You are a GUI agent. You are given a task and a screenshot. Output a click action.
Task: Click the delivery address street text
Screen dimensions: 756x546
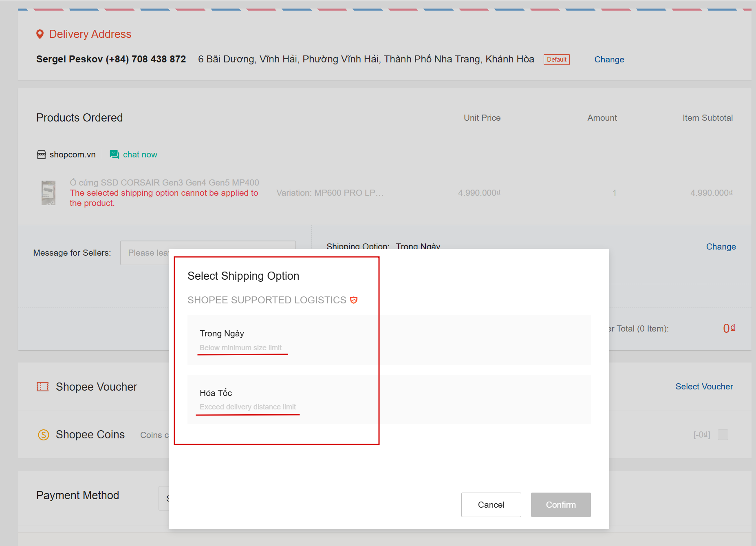[x=366, y=59]
